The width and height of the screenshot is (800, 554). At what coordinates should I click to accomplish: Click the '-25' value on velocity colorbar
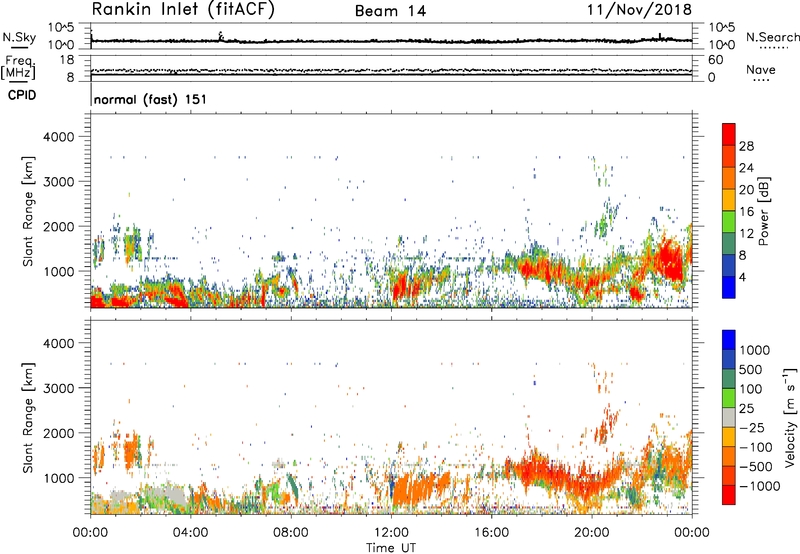(x=751, y=428)
